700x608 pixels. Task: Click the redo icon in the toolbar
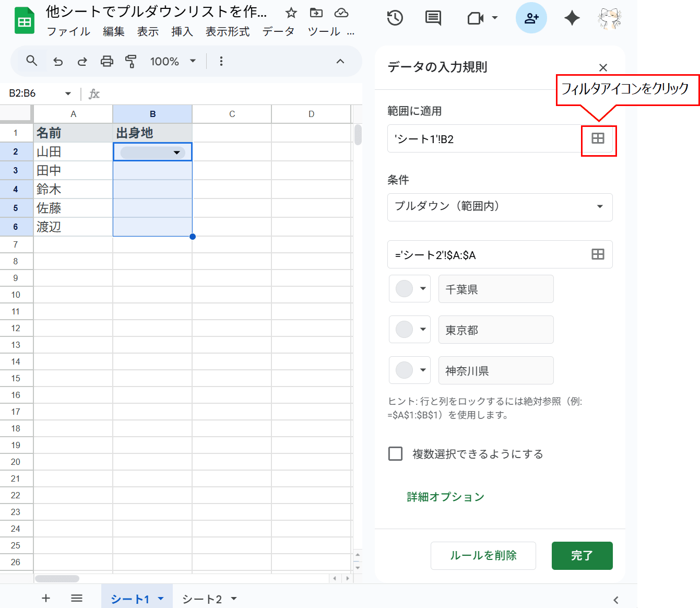[82, 61]
